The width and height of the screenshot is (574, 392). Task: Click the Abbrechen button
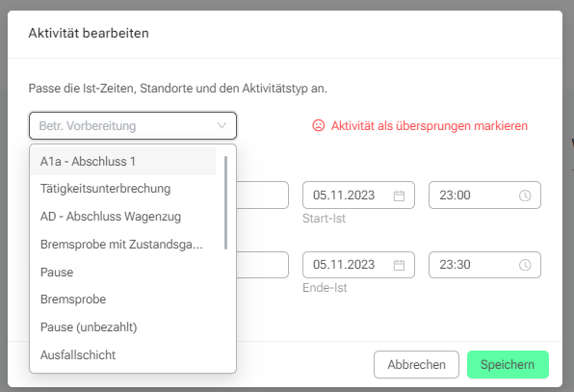click(x=416, y=364)
